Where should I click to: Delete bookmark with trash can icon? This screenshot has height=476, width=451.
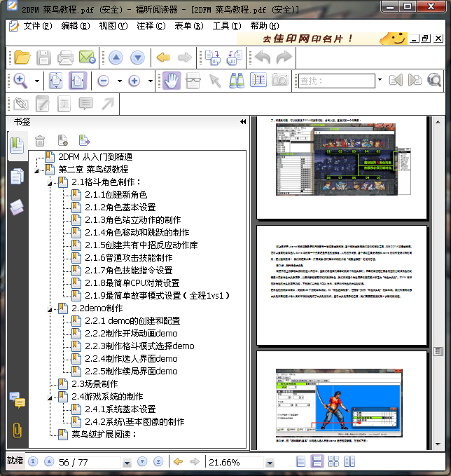[40, 141]
